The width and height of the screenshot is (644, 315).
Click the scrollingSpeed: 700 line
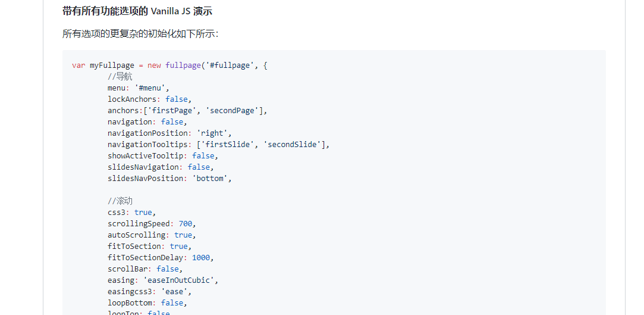pyautogui.click(x=152, y=224)
